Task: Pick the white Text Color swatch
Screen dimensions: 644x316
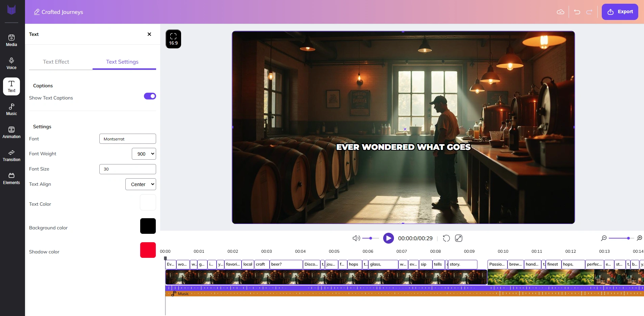Action: (148, 202)
